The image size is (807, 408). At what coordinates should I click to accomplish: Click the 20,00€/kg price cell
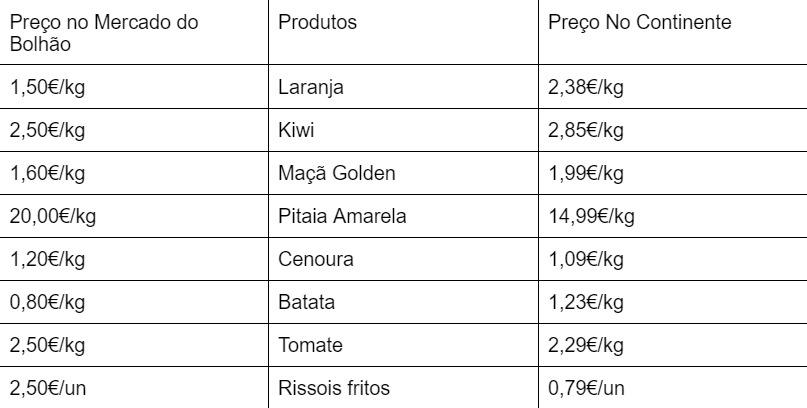click(52, 216)
